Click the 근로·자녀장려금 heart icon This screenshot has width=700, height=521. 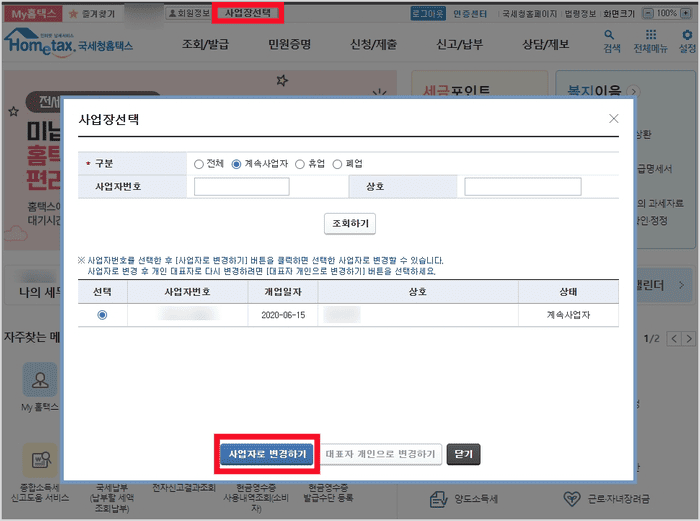pyautogui.click(x=572, y=498)
